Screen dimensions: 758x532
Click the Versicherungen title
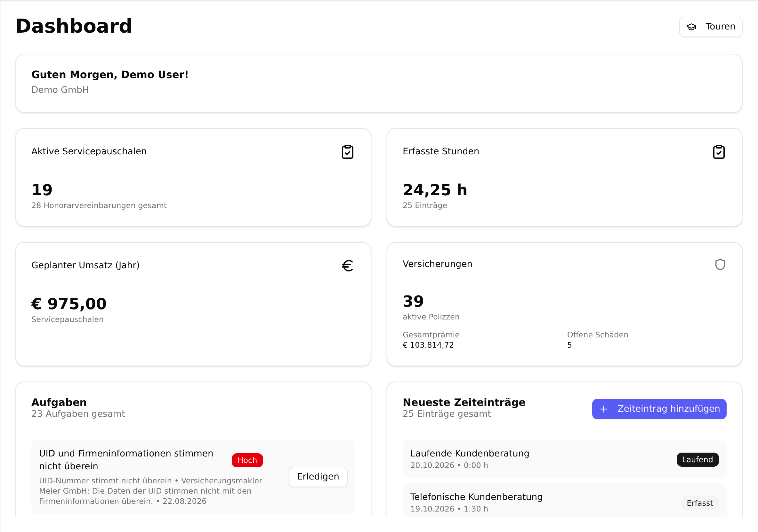tap(438, 264)
